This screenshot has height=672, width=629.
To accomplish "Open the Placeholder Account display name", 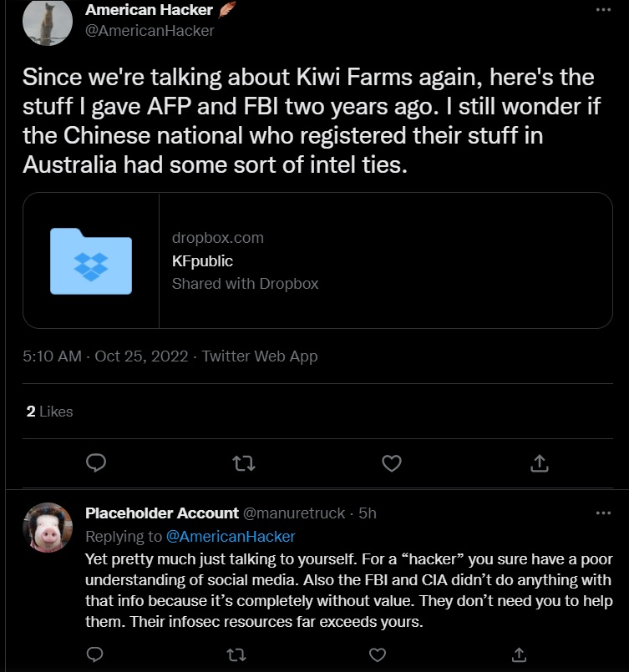I will [x=161, y=513].
